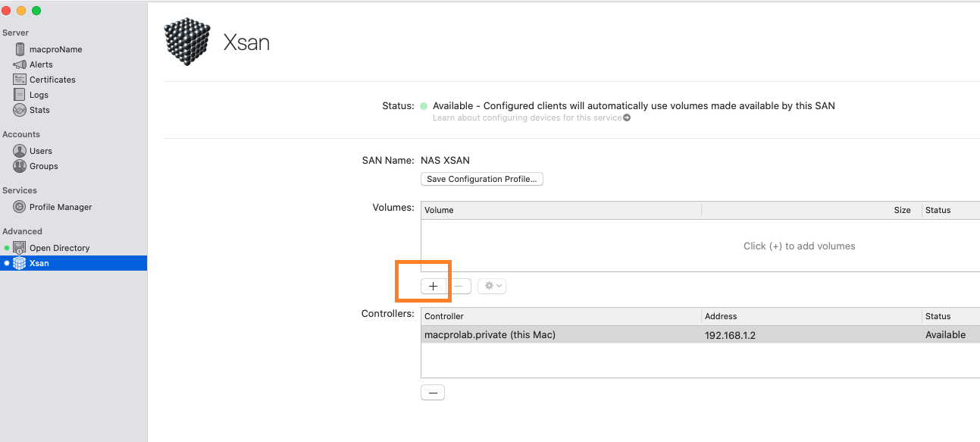The image size is (980, 442).
Task: Click the 192.168.1.2 address cell
Action: pyautogui.click(x=730, y=335)
